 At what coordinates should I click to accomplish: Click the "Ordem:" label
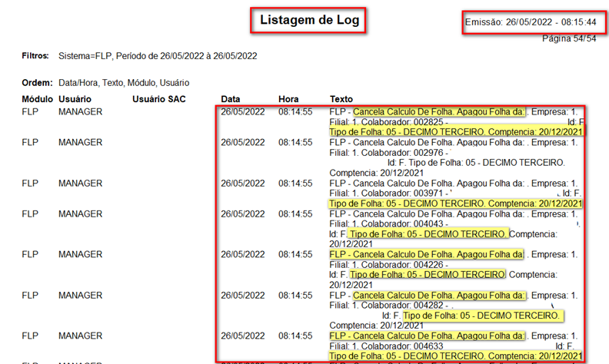(37, 83)
